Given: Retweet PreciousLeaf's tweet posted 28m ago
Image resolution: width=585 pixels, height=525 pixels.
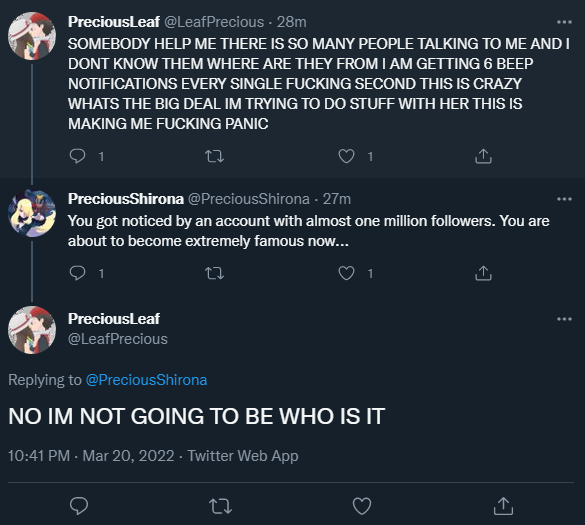Looking at the screenshot, I should click(x=215, y=156).
